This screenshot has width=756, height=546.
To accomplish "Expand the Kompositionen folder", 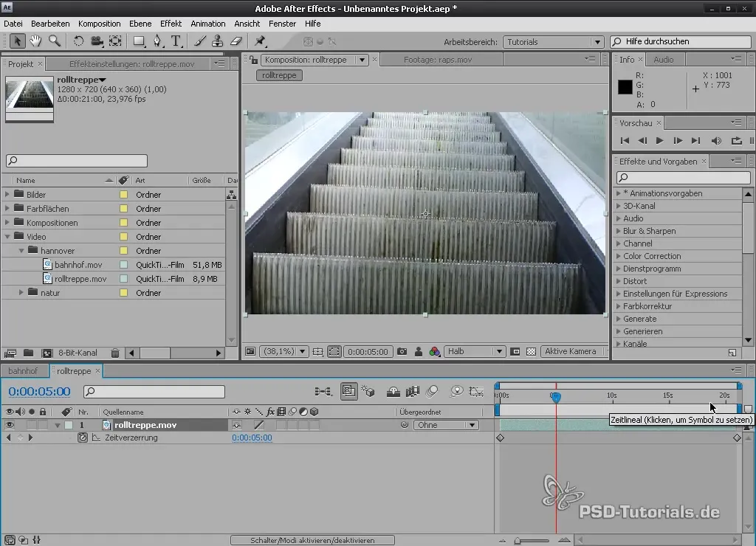I will click(7, 222).
